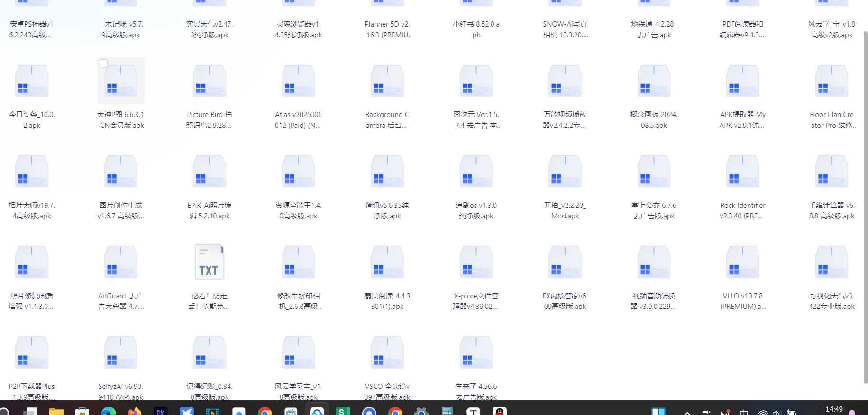The image size is (868, 415).
Task: Open Firefox from the taskbar
Action: pos(135,411)
